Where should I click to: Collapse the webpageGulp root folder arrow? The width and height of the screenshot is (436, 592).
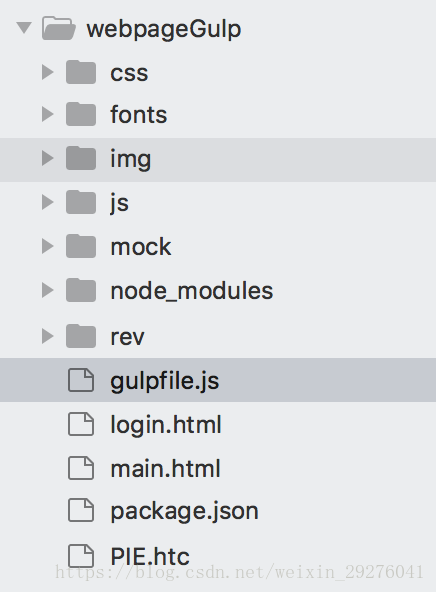point(24,28)
